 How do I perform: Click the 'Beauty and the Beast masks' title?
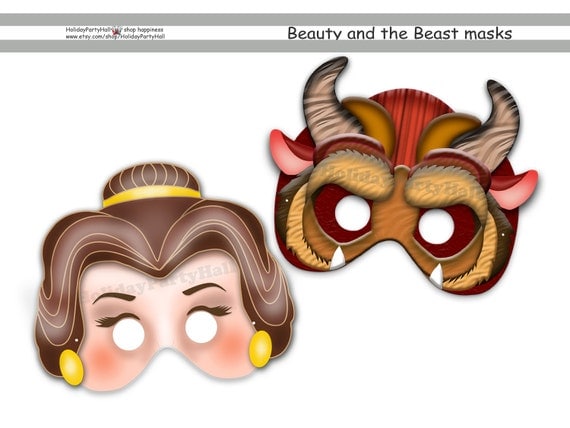click(x=400, y=33)
